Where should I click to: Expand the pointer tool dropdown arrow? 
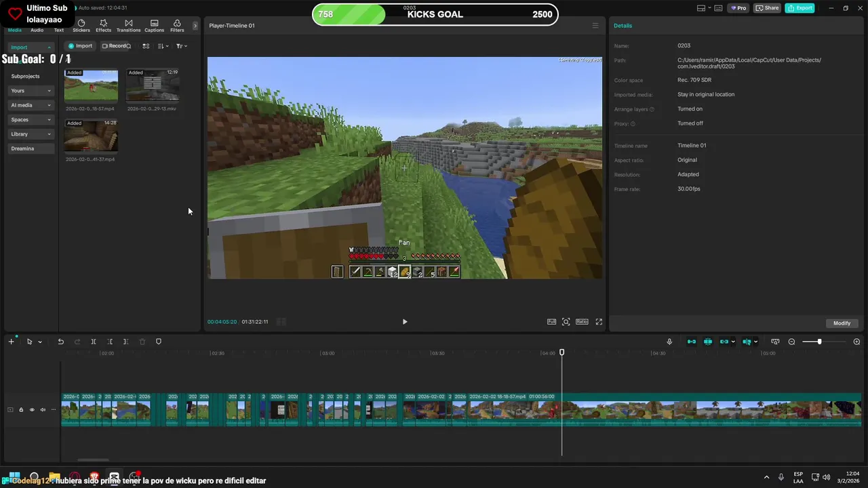click(x=40, y=342)
